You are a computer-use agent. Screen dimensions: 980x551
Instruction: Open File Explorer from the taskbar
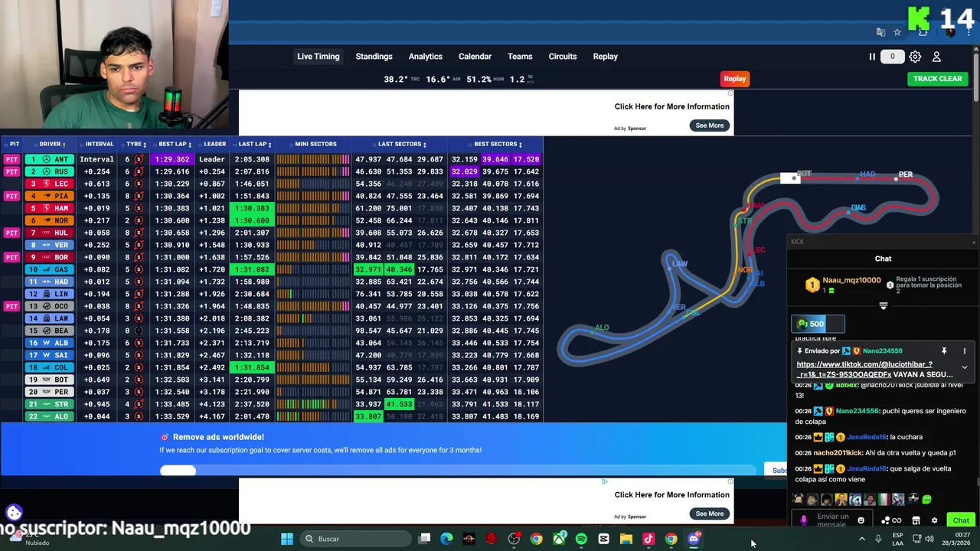[x=626, y=539]
